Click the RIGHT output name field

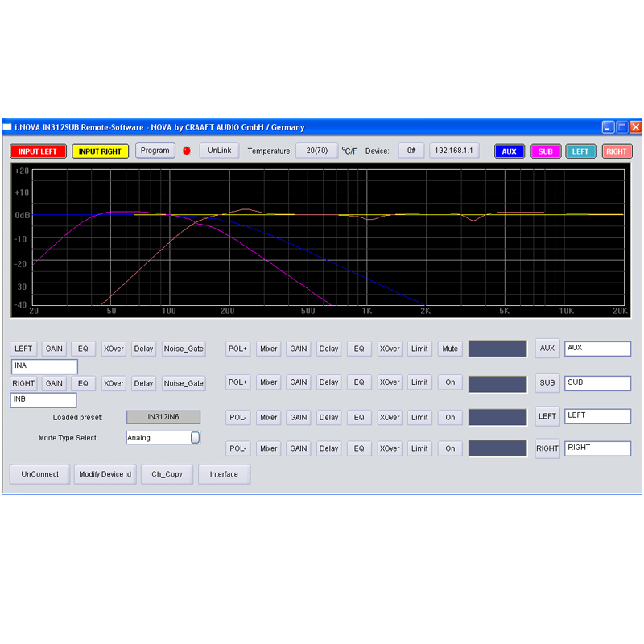pyautogui.click(x=597, y=448)
